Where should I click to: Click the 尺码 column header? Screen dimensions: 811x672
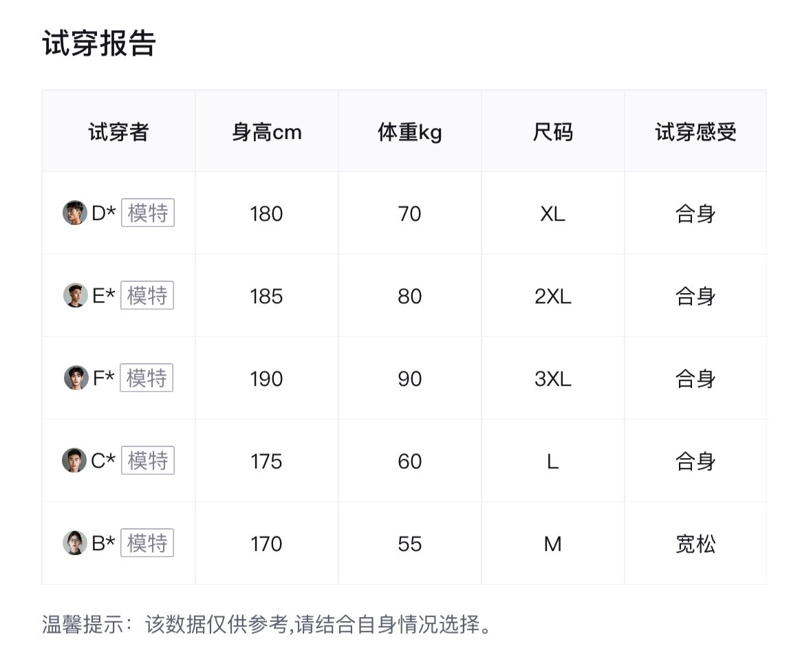pyautogui.click(x=553, y=131)
